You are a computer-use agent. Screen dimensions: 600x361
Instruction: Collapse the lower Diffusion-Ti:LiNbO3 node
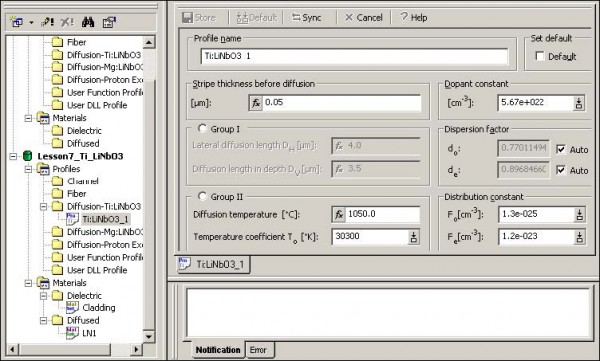43,207
